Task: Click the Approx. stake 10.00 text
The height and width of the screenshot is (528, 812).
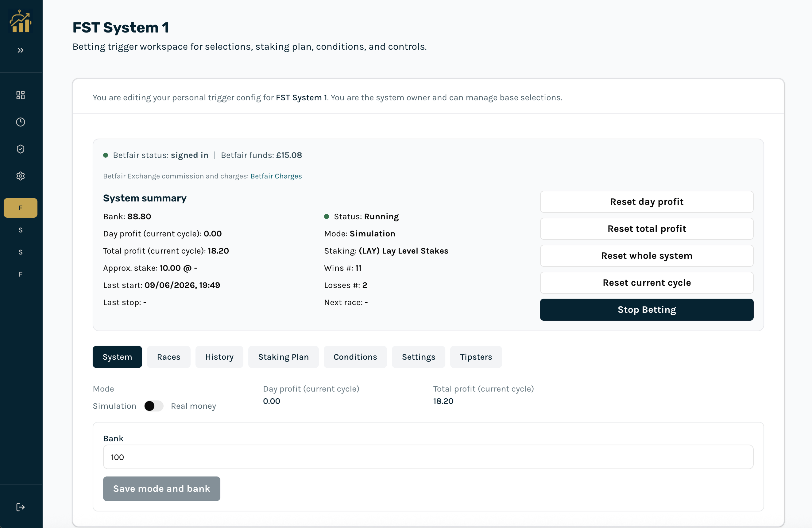Action: pos(150,268)
